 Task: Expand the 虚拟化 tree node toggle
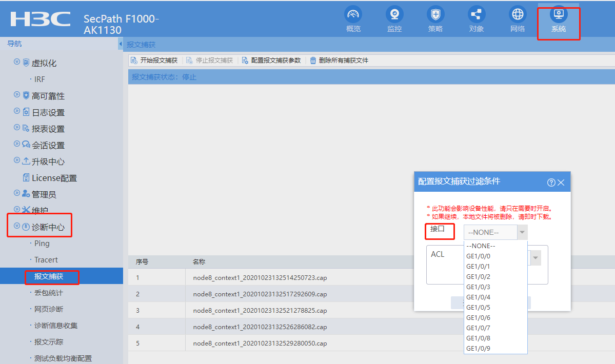17,62
